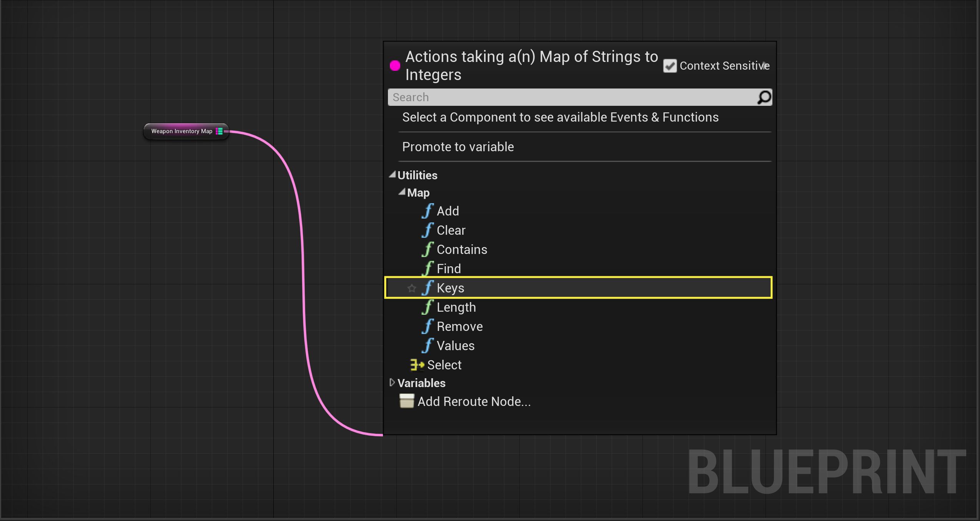Click Promote to variable

458,147
